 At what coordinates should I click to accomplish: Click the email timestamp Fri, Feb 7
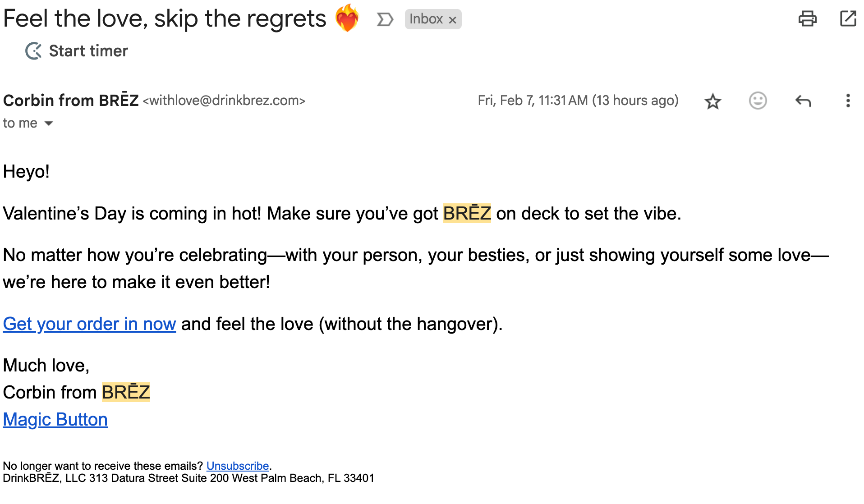coord(578,100)
